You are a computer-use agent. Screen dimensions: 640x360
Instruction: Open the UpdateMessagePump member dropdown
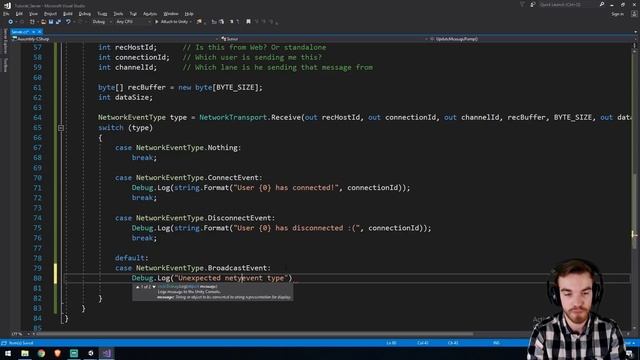tap(532, 39)
